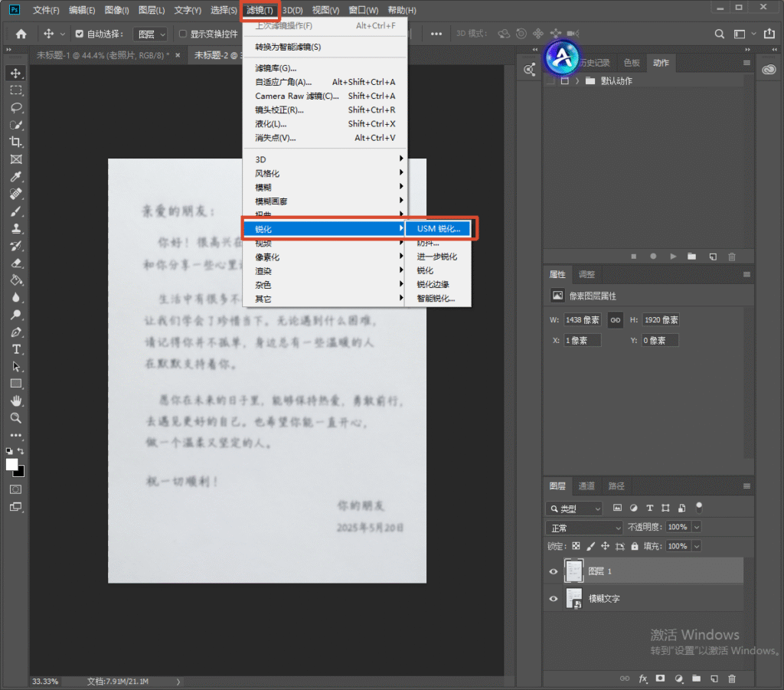Open the 编辑(E) menu
The image size is (784, 690).
click(x=82, y=10)
